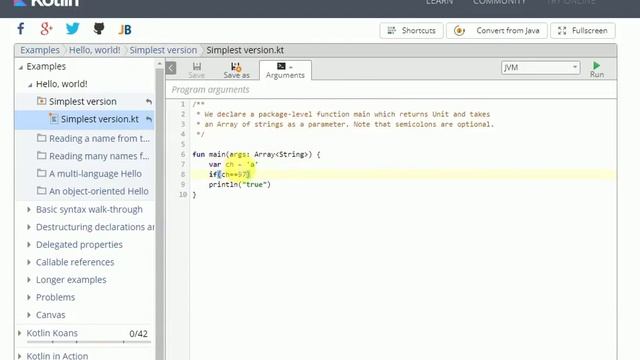Image resolution: width=640 pixels, height=360 pixels.
Task: Open the GitHub icon
Action: click(99, 29)
